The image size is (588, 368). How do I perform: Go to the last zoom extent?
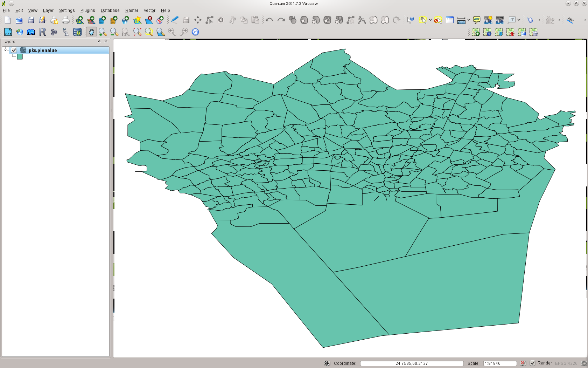pos(172,32)
